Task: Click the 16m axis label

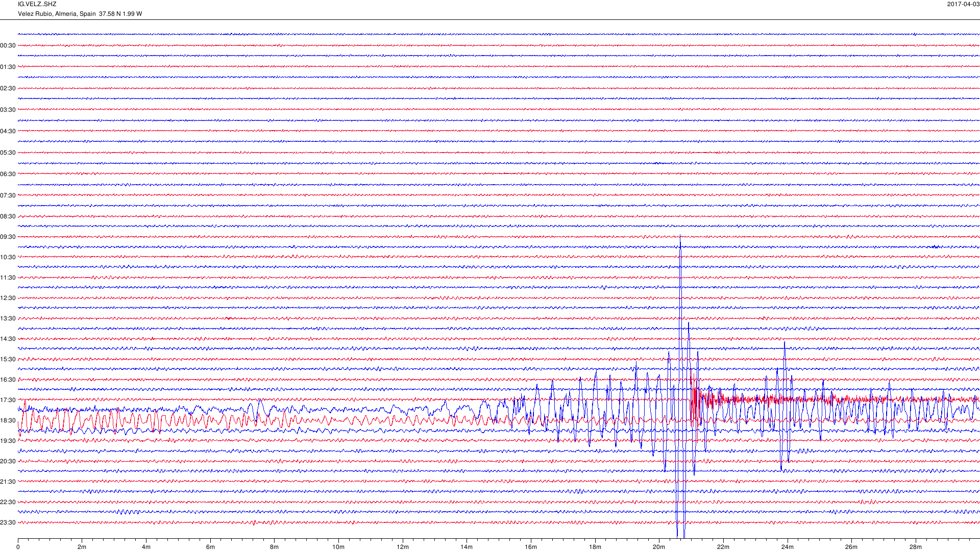Action: [x=531, y=547]
